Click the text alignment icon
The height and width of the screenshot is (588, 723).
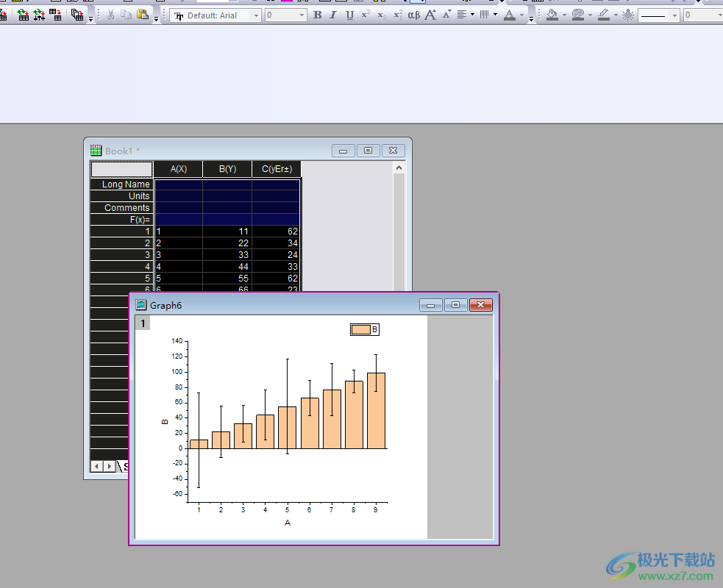(462, 15)
